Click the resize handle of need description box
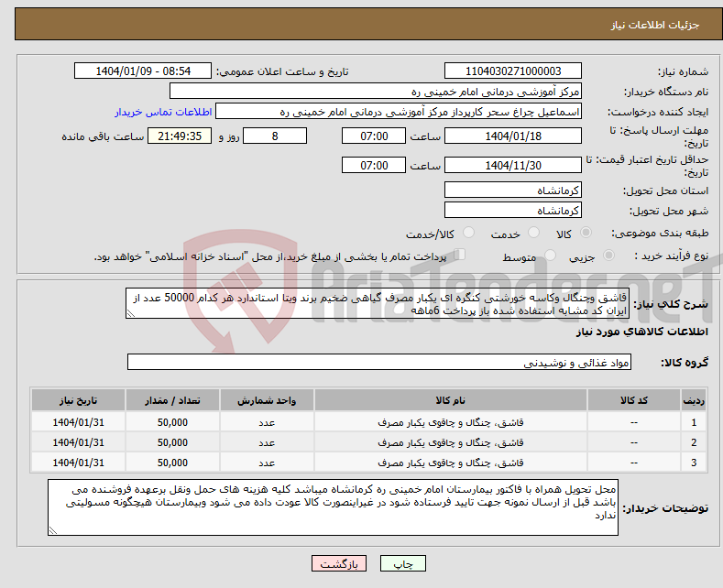 (130, 314)
